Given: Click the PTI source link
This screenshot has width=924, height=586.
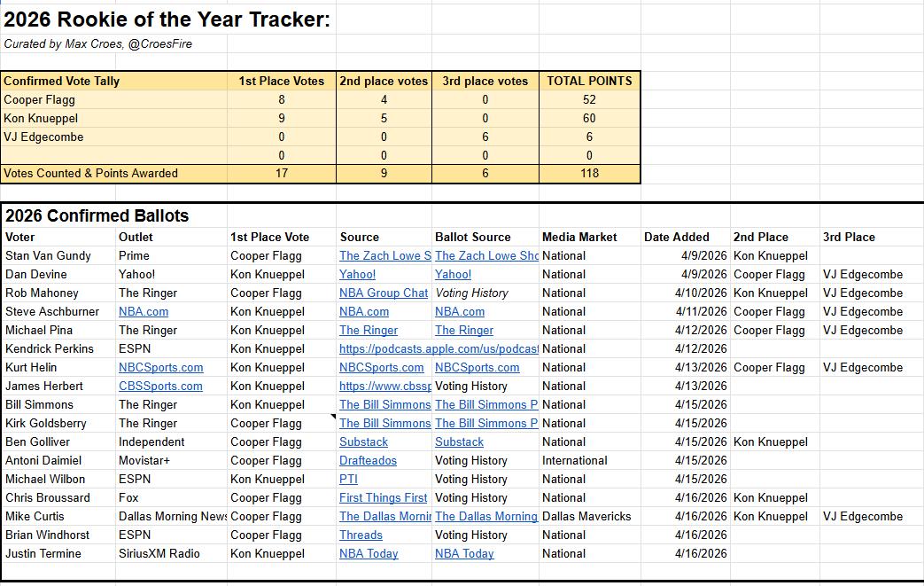Looking at the screenshot, I should pyautogui.click(x=348, y=479).
